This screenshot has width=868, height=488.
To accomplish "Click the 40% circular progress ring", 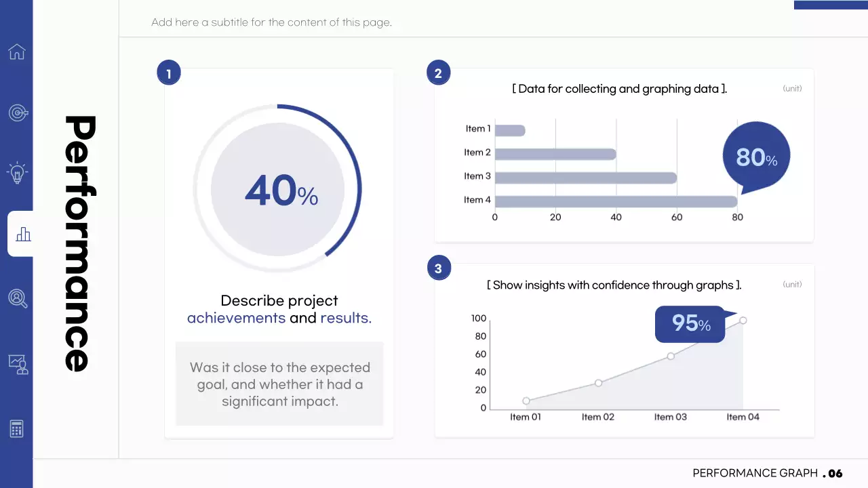I will click(277, 190).
